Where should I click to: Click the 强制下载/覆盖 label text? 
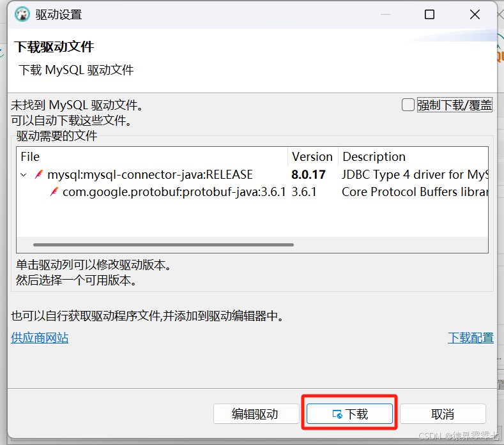[x=455, y=105]
